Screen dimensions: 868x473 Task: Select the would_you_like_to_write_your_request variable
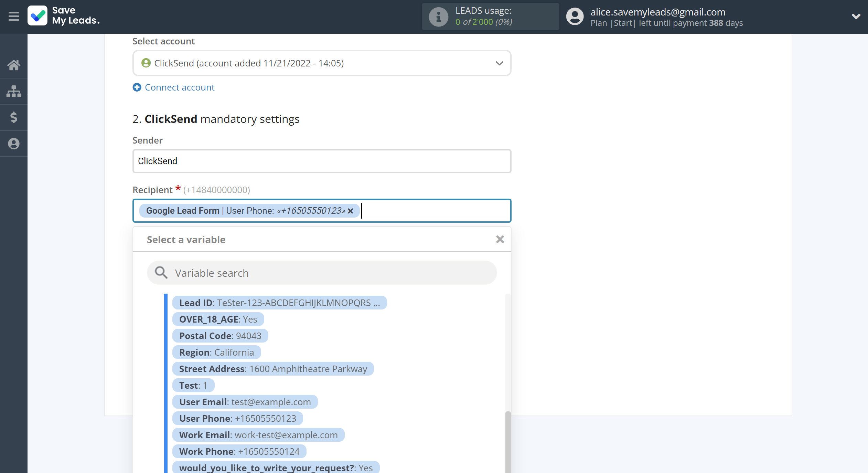click(276, 467)
